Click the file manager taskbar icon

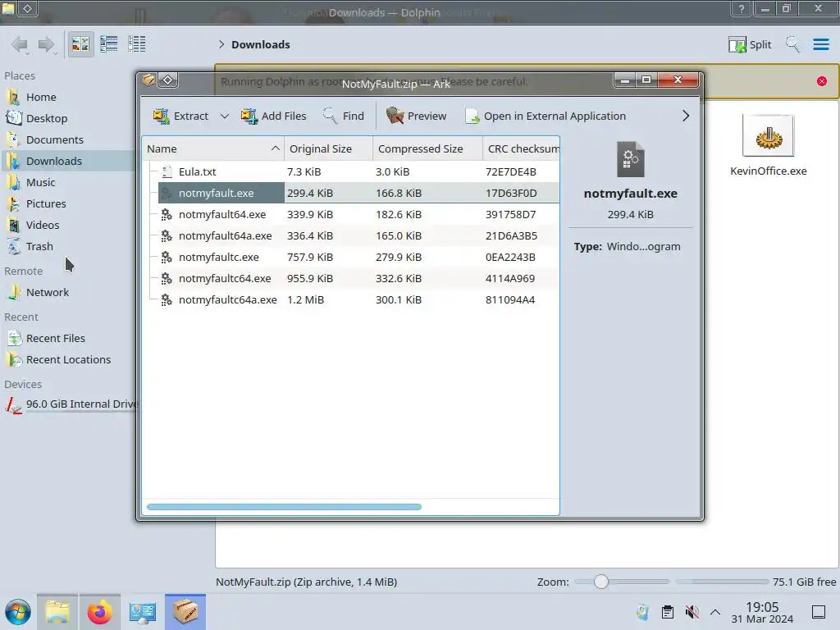click(x=57, y=612)
